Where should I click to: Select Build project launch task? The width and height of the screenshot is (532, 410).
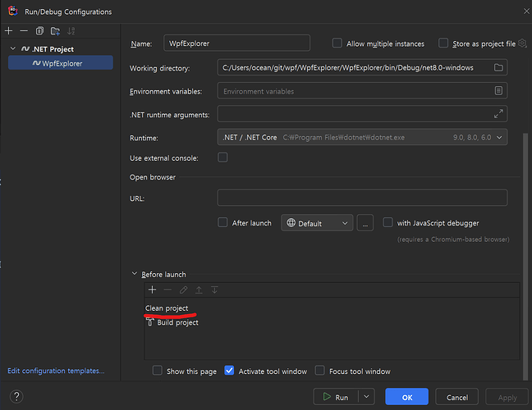(177, 322)
